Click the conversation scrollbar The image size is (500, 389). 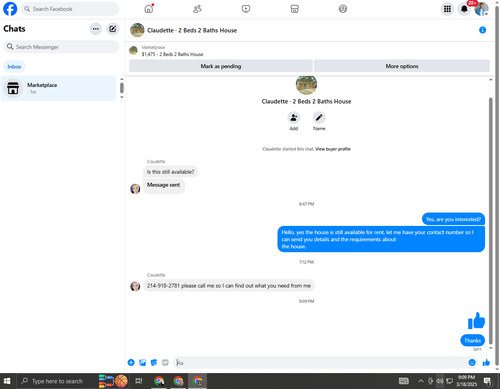point(490,220)
